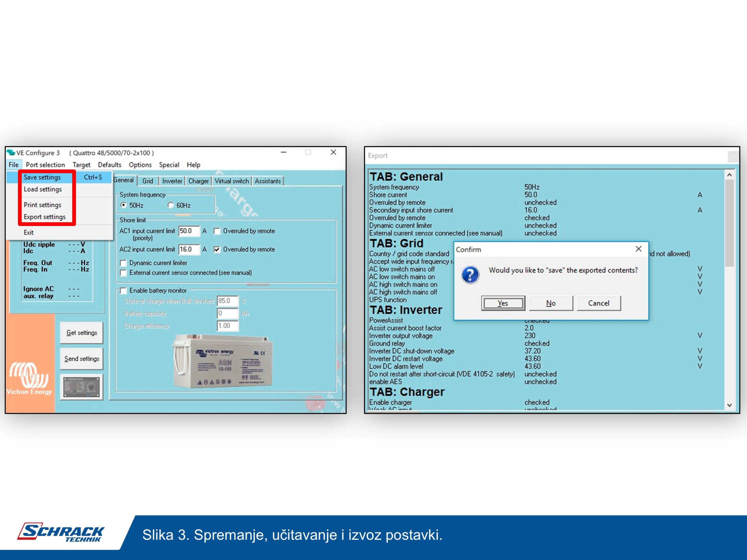Check the Enable battery monitor box
The image size is (747, 560).
click(123, 290)
